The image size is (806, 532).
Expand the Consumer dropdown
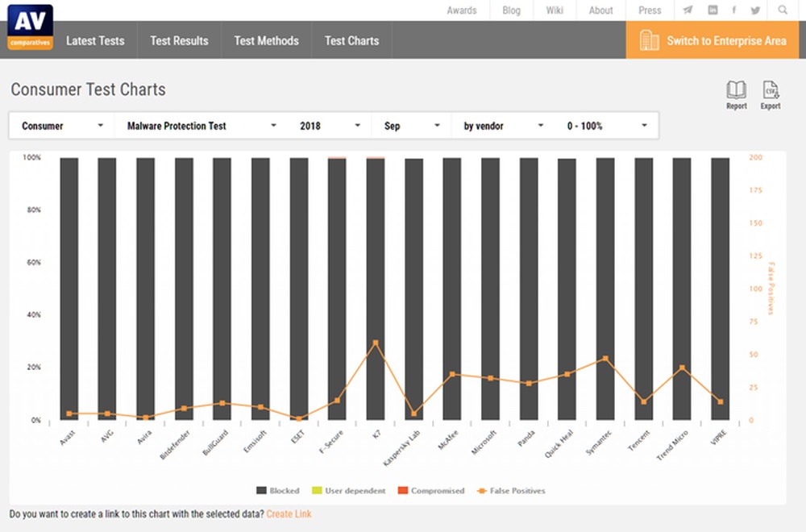tap(63, 126)
